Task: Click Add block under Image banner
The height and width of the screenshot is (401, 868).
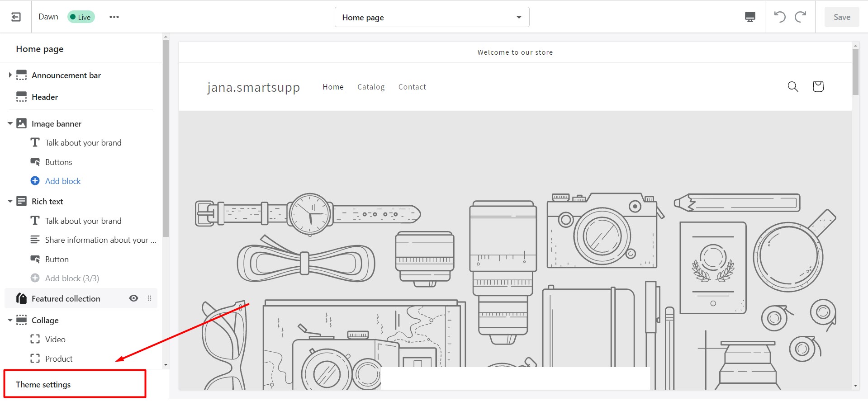Action: [63, 181]
